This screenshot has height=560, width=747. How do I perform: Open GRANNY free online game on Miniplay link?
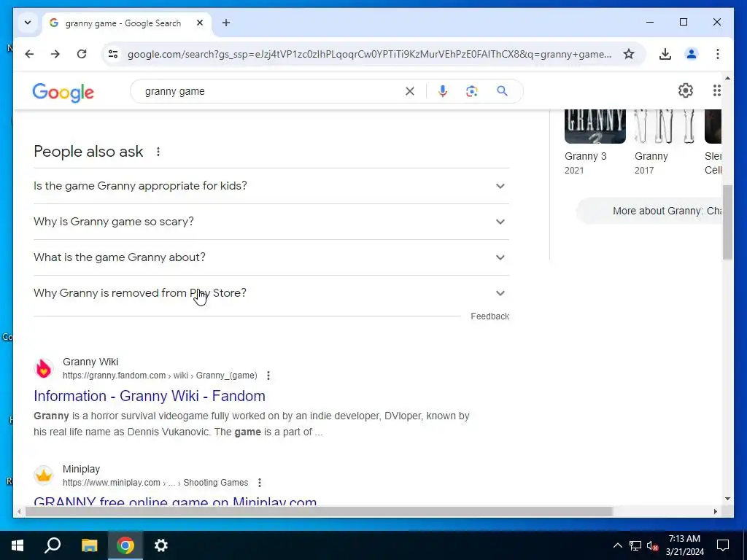175,501
